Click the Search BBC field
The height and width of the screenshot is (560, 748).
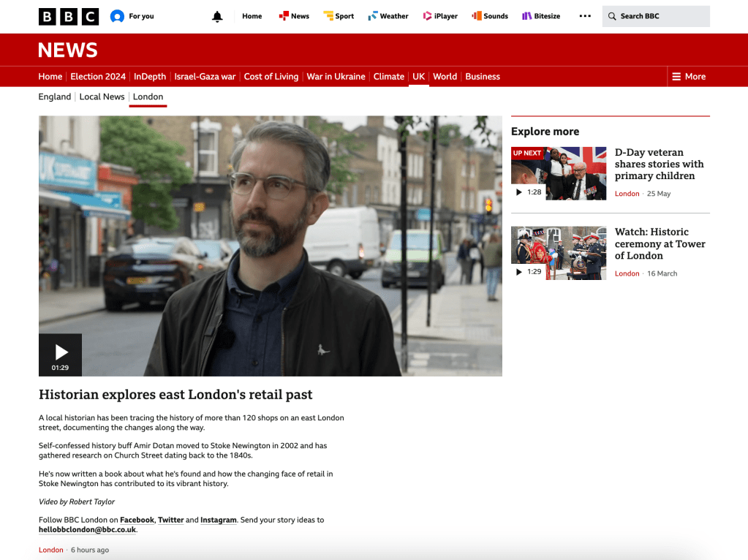click(656, 16)
